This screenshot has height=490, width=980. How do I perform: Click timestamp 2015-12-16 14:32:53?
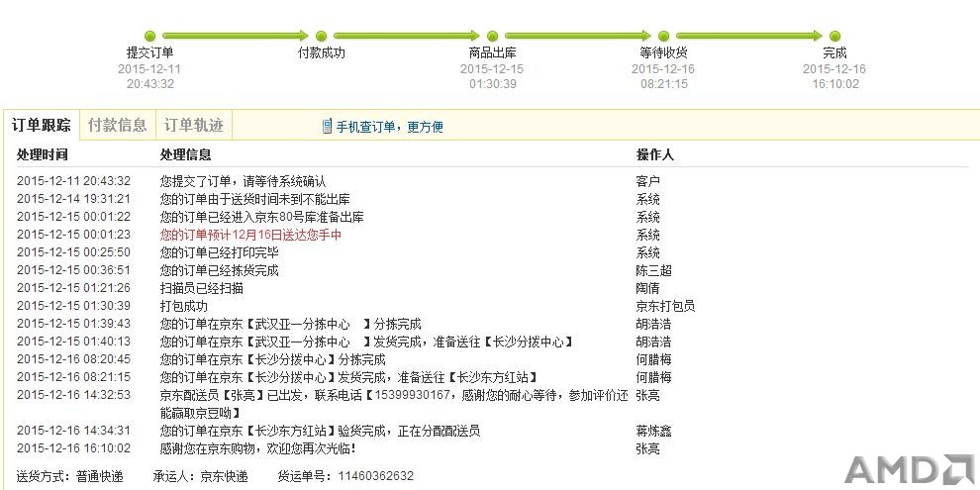pos(74,395)
